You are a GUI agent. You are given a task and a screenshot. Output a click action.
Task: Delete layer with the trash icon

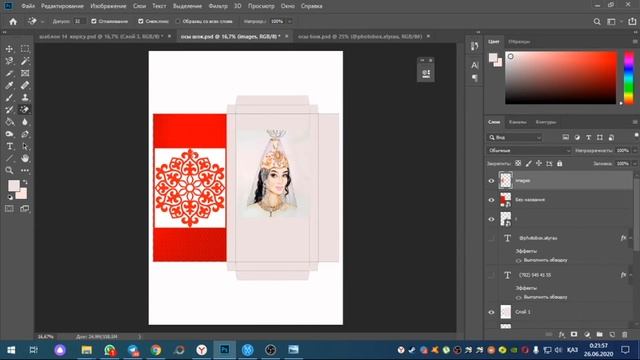[624, 335]
